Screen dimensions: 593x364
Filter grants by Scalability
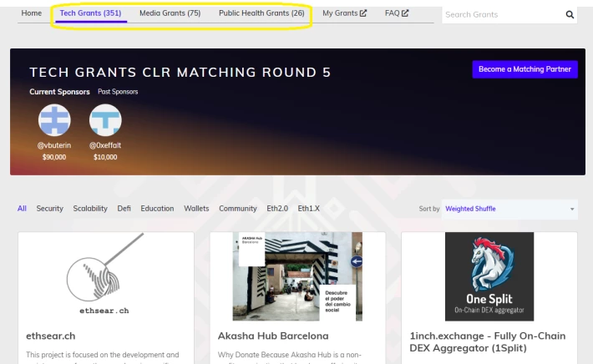90,209
